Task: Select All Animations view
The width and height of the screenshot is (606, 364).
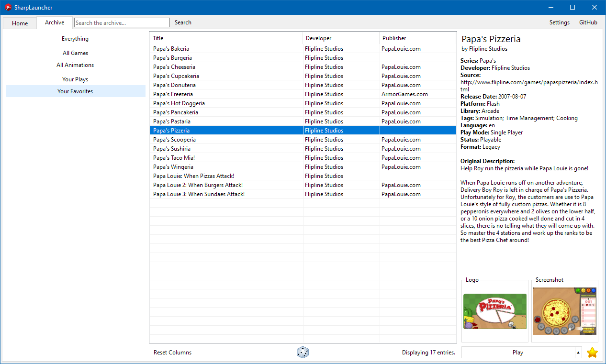Action: point(75,65)
